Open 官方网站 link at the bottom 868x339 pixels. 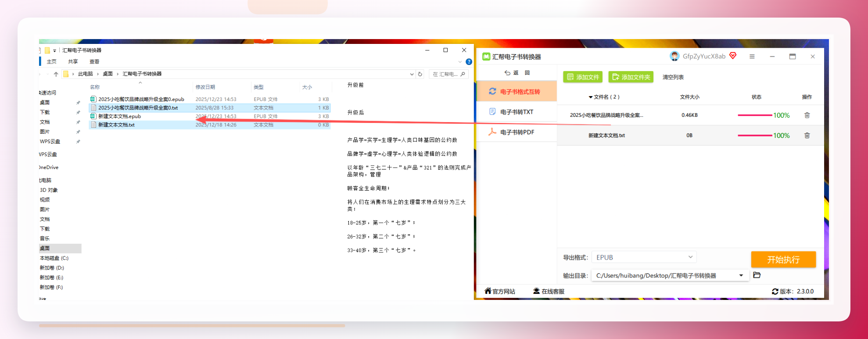click(x=499, y=291)
